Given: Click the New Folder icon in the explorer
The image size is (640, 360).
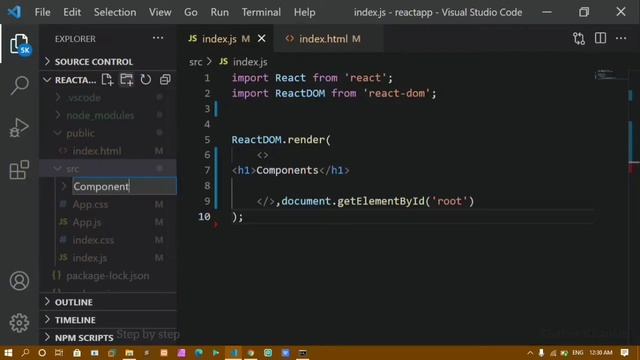Looking at the screenshot, I should click(127, 80).
